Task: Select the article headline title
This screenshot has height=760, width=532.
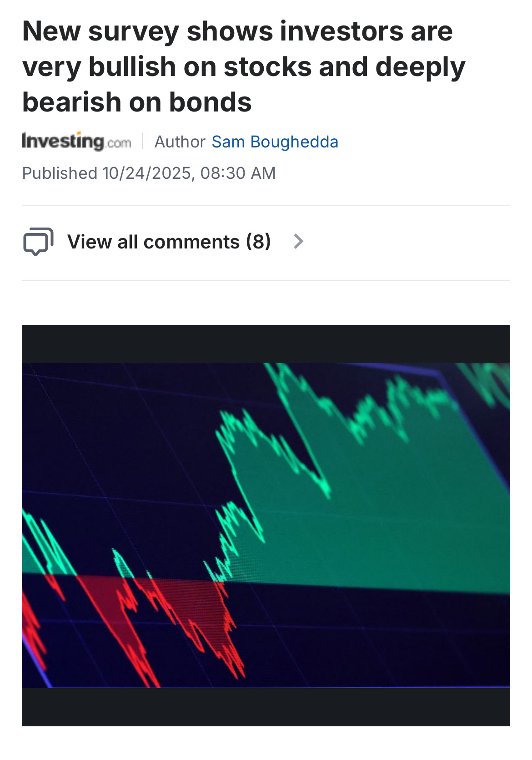Action: pyautogui.click(x=244, y=66)
